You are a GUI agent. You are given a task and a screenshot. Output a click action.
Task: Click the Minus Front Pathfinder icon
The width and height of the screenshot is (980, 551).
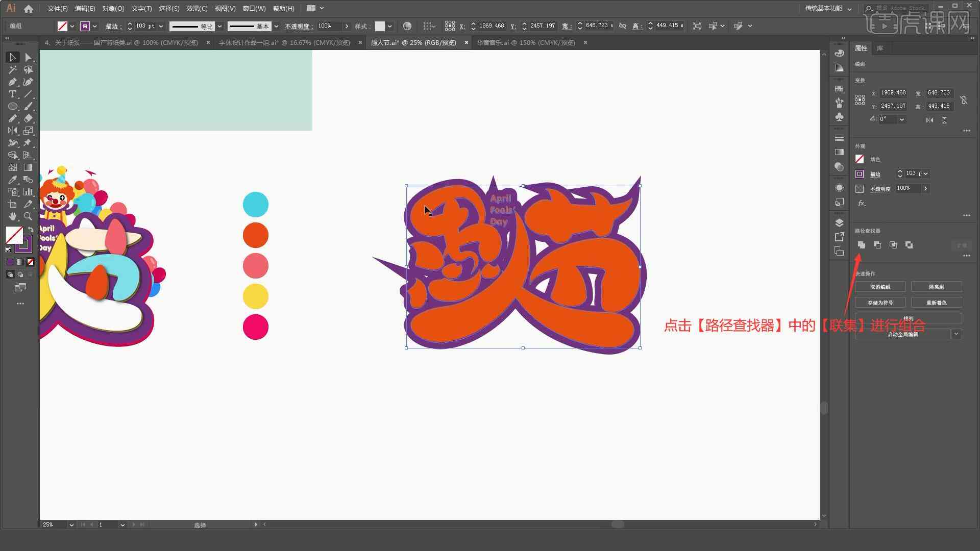(877, 245)
